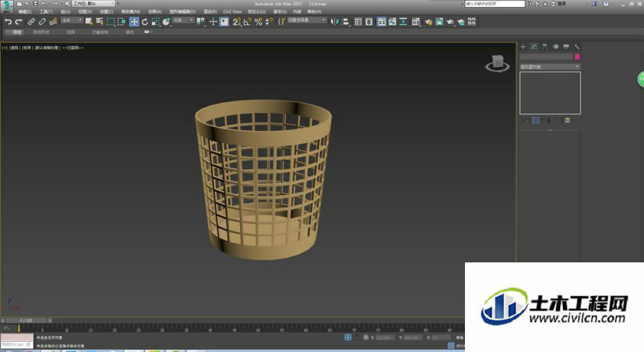Open the Help question mark icon

pos(606,4)
